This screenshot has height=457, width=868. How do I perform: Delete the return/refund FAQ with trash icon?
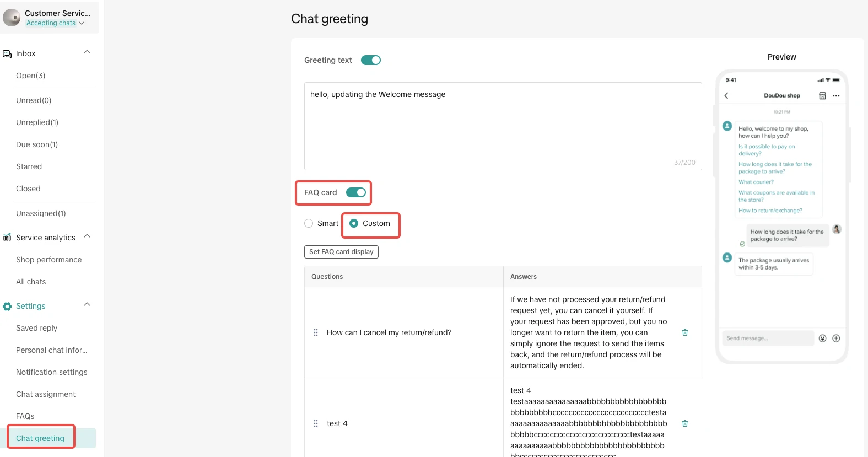click(685, 332)
